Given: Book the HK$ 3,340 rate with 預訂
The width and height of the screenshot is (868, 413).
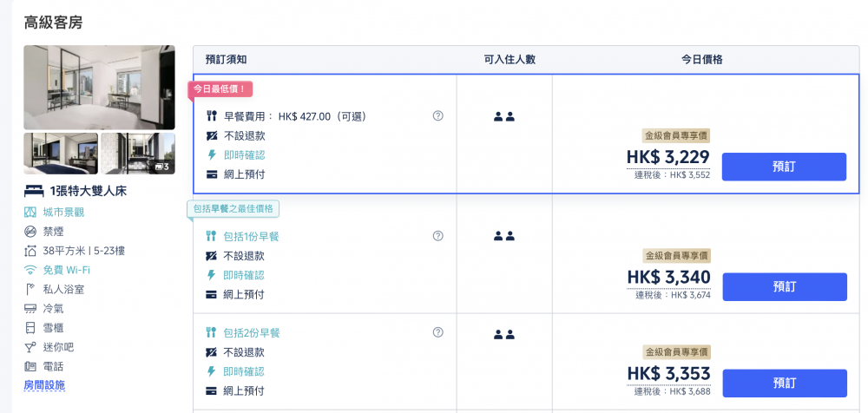Looking at the screenshot, I should pyautogui.click(x=785, y=287).
